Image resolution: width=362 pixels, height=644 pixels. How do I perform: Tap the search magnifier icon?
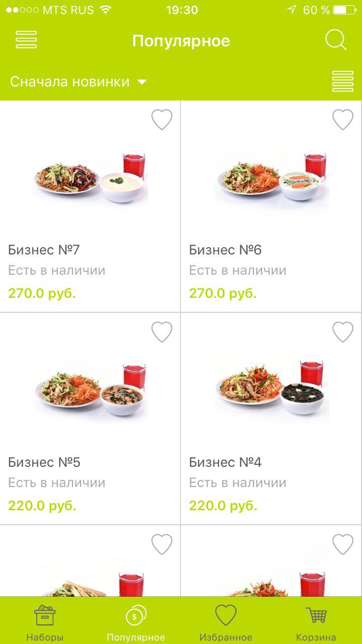(335, 40)
